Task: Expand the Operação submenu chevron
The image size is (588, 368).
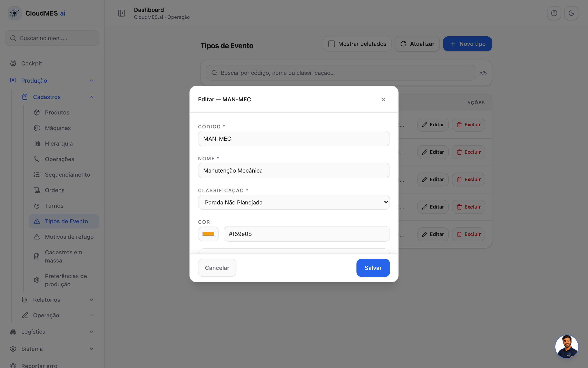Action: [x=91, y=315]
